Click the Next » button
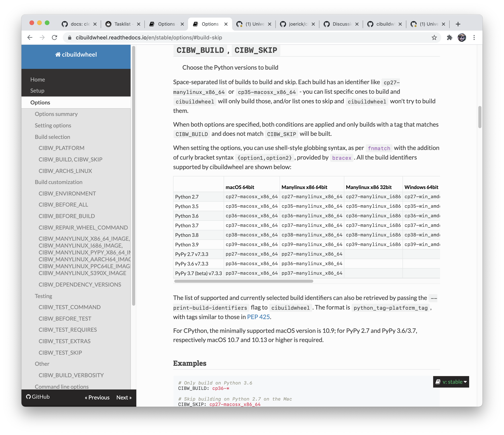This screenshot has width=504, height=435. pos(124,397)
